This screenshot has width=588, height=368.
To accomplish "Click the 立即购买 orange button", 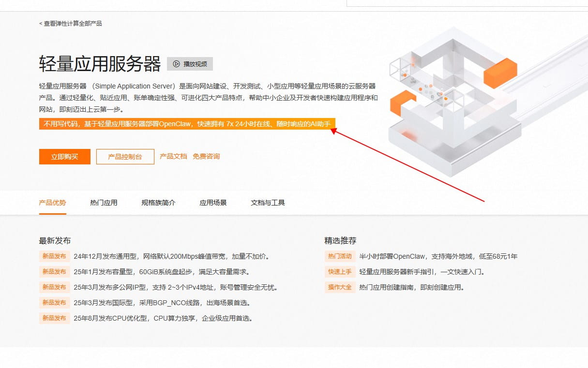I will pos(64,156).
